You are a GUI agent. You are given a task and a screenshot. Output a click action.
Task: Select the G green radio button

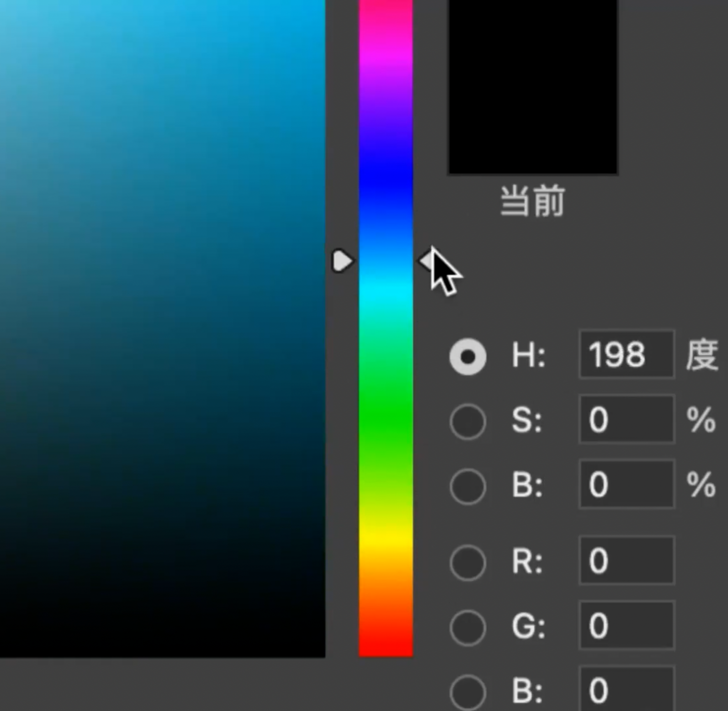click(x=468, y=627)
